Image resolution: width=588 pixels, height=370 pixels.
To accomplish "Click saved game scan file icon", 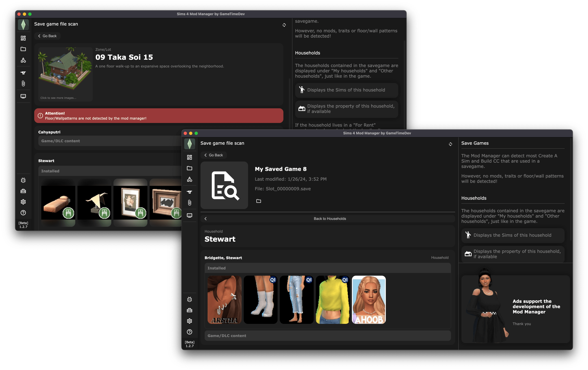I will coord(224,185).
